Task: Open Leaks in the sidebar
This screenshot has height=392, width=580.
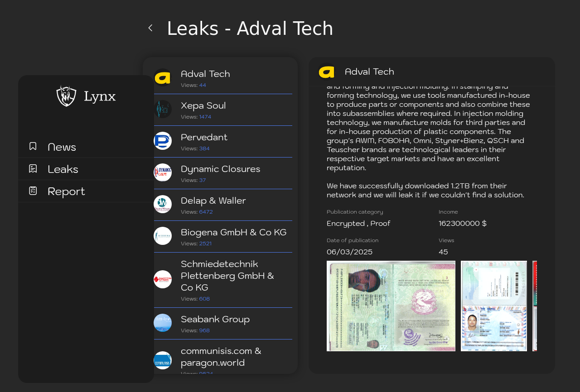Action: (86, 169)
